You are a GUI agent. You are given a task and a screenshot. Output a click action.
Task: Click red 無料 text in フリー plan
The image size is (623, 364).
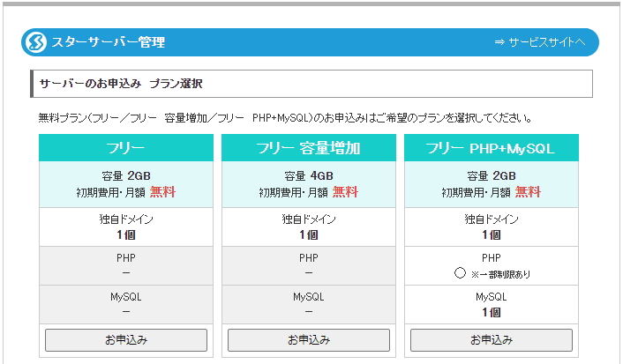[162, 192]
